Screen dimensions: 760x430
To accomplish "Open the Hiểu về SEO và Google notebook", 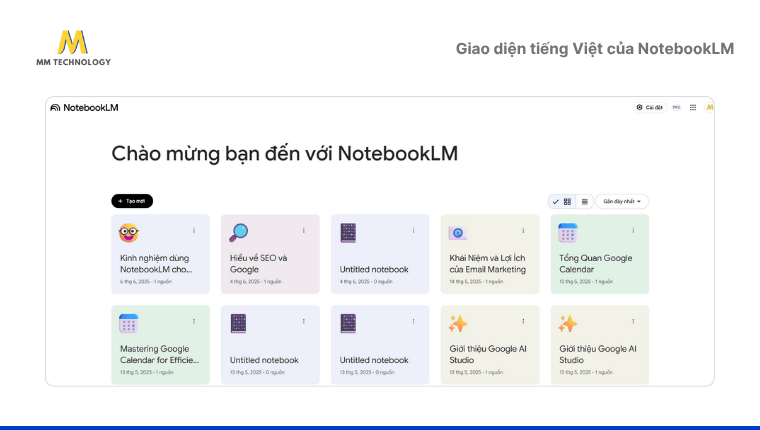I will click(270, 254).
